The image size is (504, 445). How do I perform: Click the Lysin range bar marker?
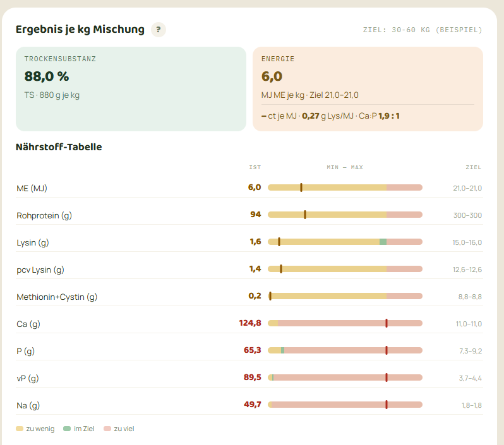(279, 242)
